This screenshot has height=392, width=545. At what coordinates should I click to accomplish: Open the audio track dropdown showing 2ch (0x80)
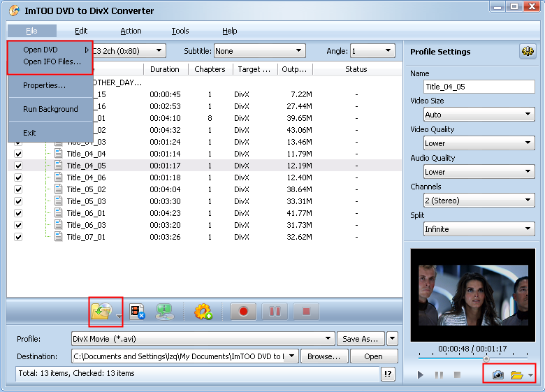129,51
